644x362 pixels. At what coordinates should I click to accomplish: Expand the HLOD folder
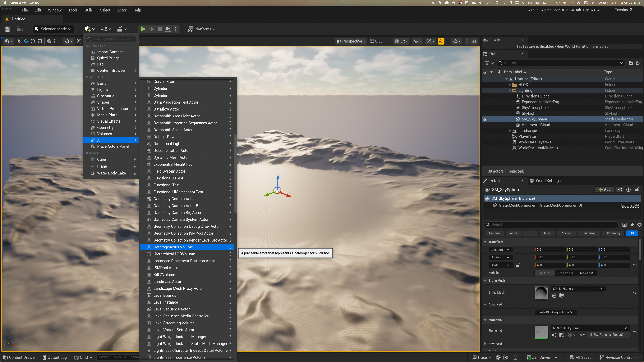pyautogui.click(x=510, y=85)
